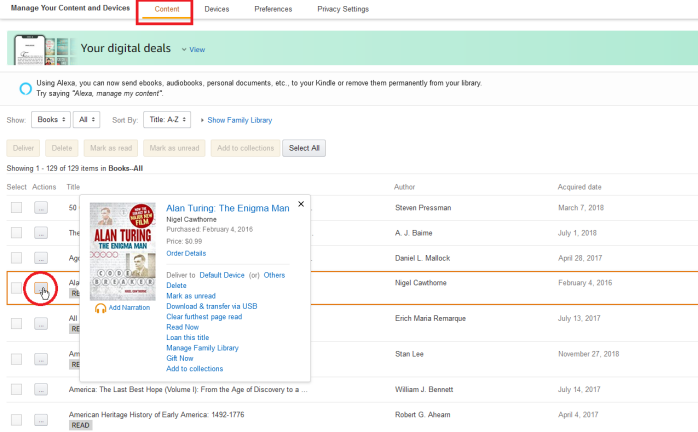Viewport: 698px width, 432px height.
Task: Click the Deliver button
Action: tap(23, 148)
